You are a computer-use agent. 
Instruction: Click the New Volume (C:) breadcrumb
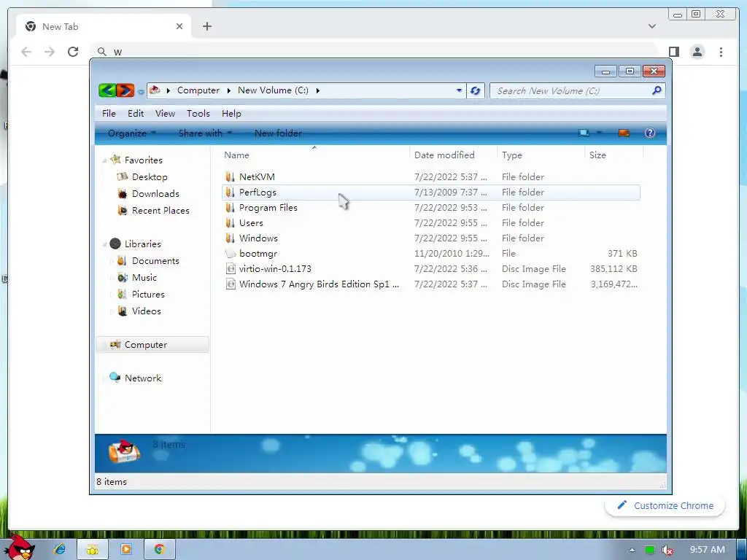273,90
